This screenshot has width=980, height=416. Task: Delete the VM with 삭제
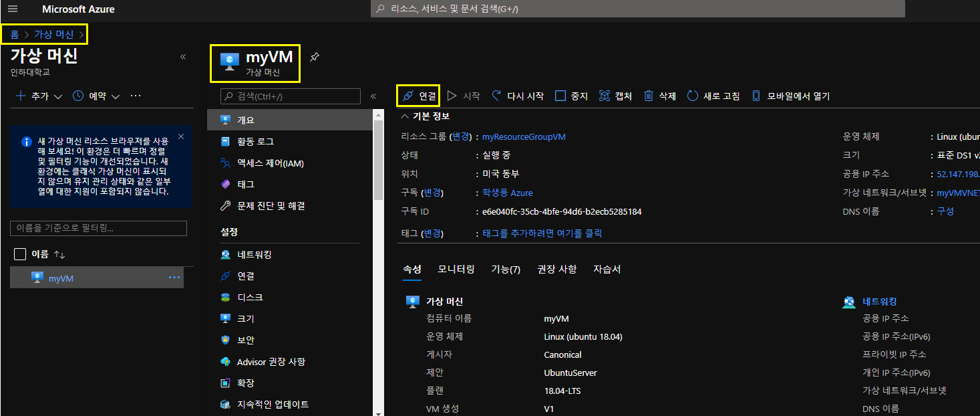(660, 96)
